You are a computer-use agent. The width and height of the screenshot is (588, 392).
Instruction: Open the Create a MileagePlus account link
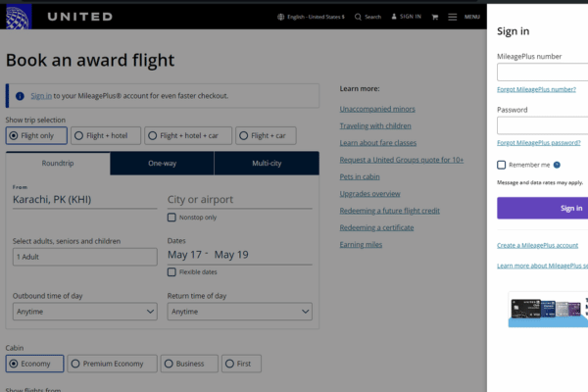tap(537, 245)
